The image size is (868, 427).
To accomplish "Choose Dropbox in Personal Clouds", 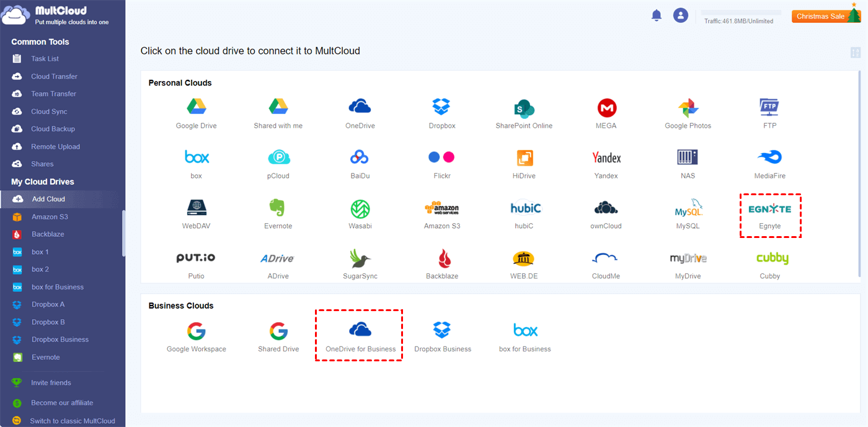I will pos(441,113).
